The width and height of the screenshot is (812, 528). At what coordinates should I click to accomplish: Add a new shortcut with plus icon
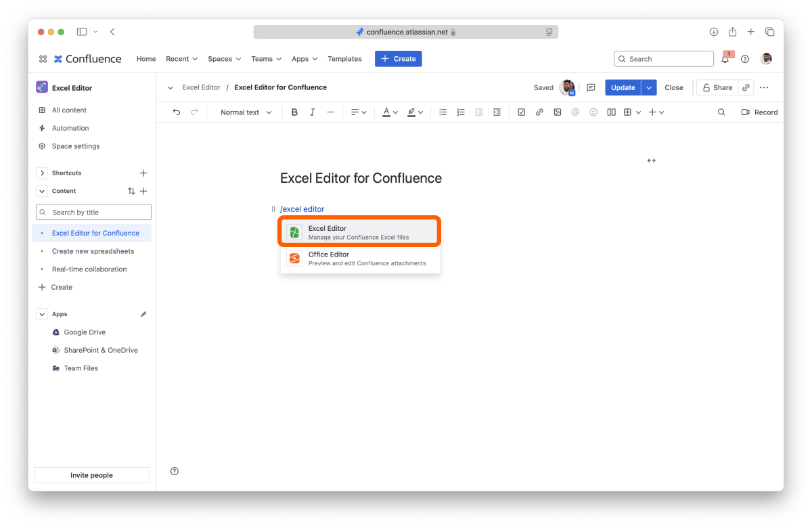click(143, 173)
